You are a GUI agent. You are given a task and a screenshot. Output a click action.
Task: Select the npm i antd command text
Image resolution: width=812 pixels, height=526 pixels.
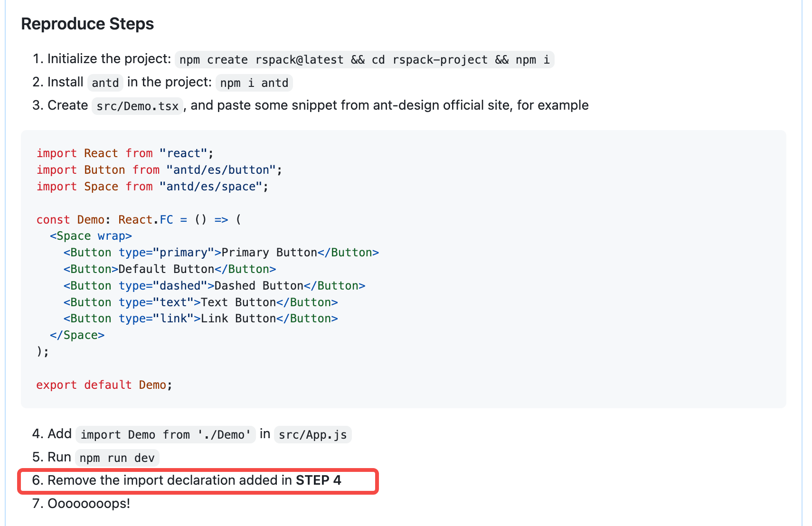254,83
